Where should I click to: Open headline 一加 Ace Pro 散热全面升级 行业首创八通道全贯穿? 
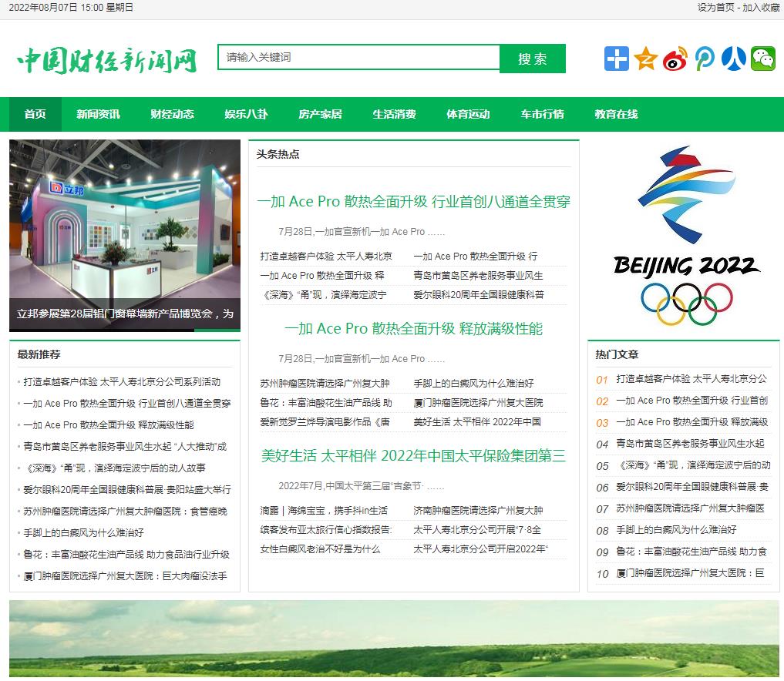point(413,201)
